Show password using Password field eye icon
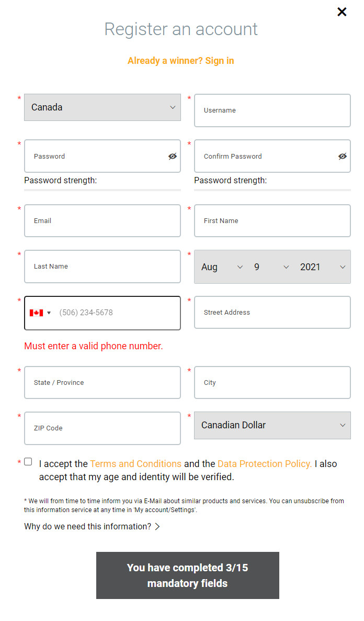This screenshot has height=621, width=364. [173, 157]
